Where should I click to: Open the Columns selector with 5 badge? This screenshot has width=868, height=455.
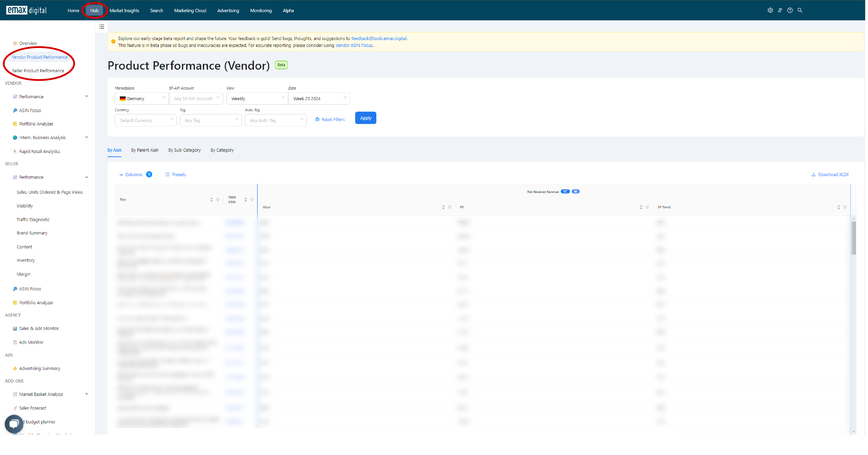coord(136,175)
